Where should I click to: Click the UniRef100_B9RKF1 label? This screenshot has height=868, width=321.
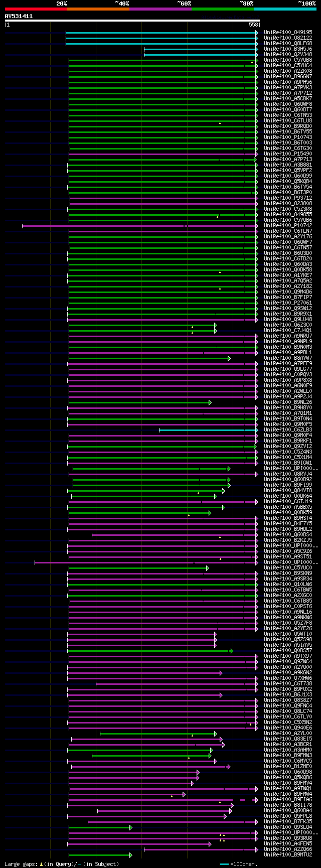click(288, 441)
